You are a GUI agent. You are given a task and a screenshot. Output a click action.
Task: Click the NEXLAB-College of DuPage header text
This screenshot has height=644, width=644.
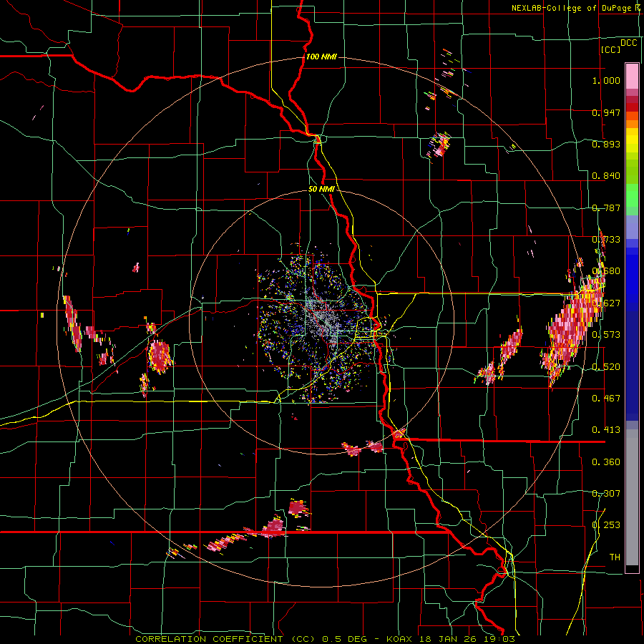[571, 8]
